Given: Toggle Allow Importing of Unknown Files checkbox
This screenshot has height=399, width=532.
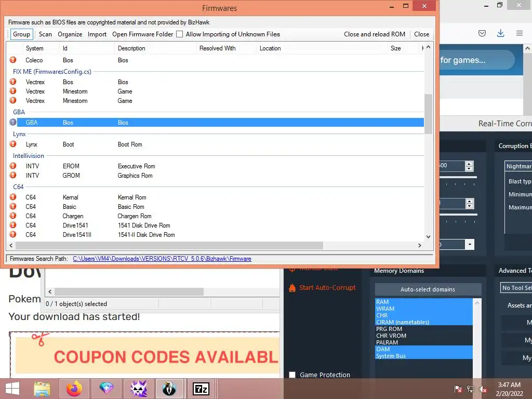Looking at the screenshot, I should pos(179,34).
